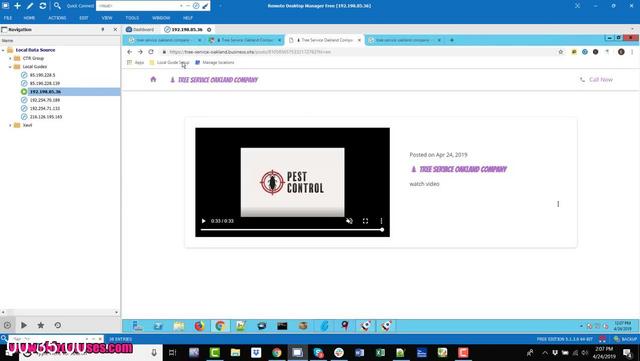Screen dimensions: 640x361
Task: Switch to the first Chrome tab in remote session
Action: pos(162,40)
